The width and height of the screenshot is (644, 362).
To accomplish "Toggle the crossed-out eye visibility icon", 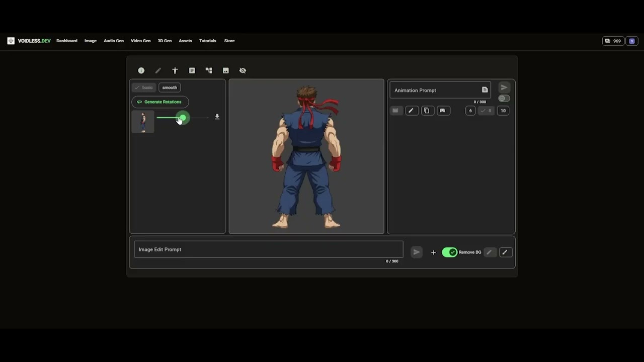I will (x=243, y=71).
